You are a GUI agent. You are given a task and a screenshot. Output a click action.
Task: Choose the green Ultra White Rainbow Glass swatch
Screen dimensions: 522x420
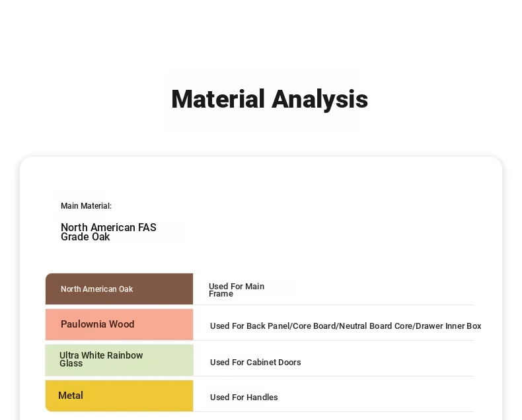click(119, 360)
